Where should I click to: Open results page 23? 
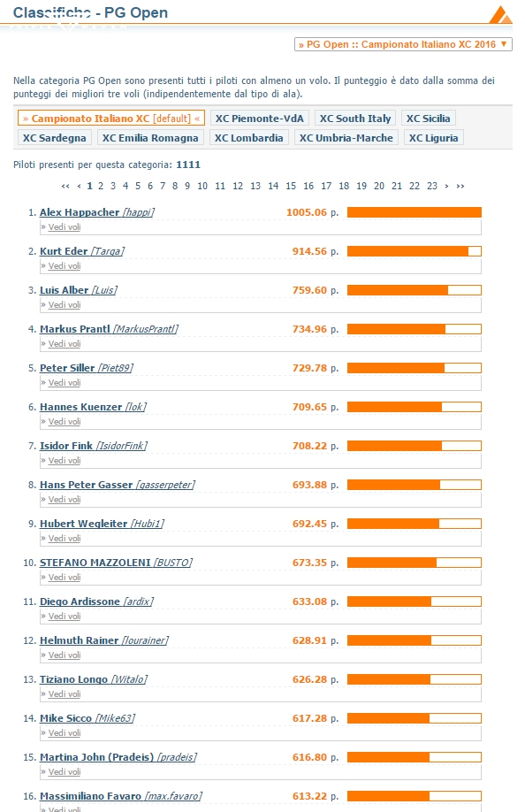click(432, 186)
